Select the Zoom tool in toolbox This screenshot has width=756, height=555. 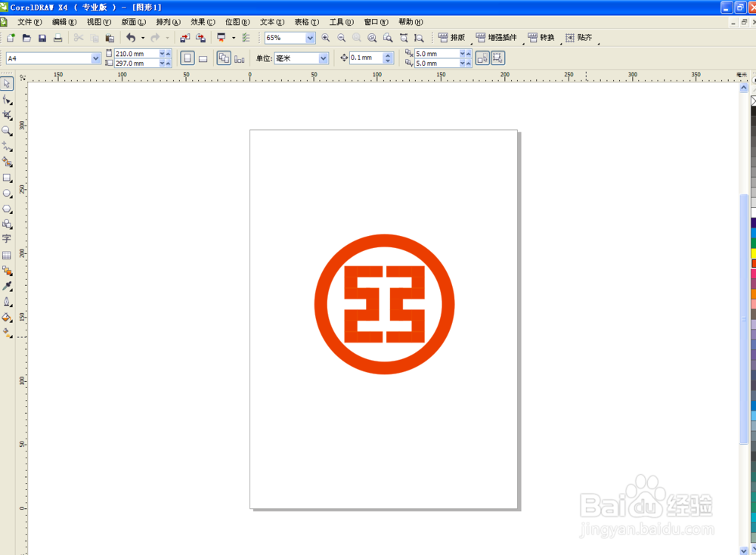[7, 131]
